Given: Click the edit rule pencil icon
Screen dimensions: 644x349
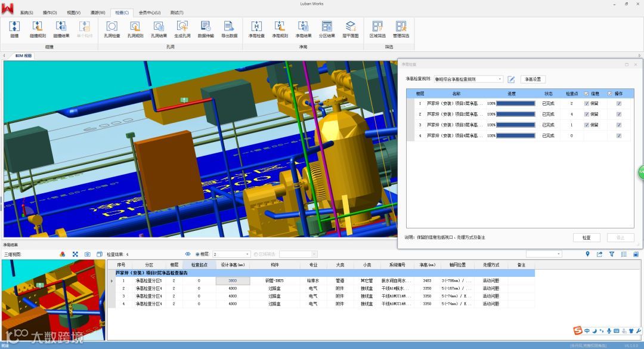Looking at the screenshot, I should [511, 79].
